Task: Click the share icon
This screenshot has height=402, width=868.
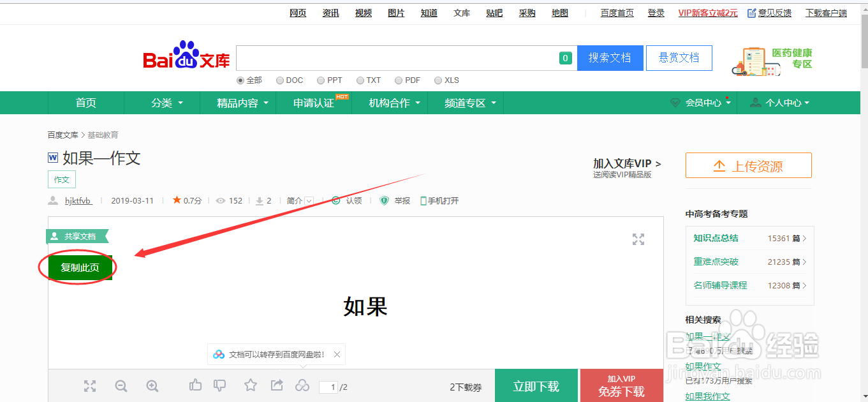Action: (277, 385)
